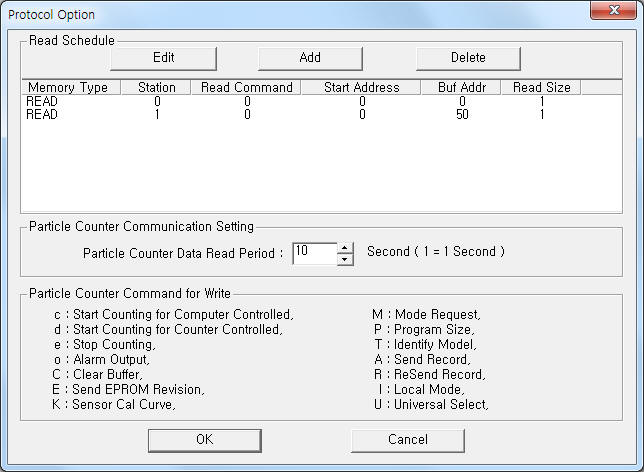This screenshot has height=472, width=644.
Task: Dismiss dialog with the Cancel button
Action: pyautogui.click(x=408, y=440)
